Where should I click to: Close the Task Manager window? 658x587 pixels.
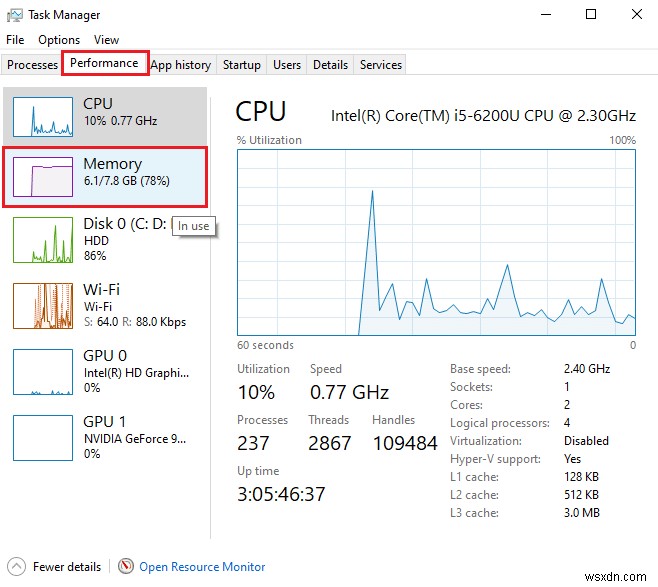[x=637, y=15]
